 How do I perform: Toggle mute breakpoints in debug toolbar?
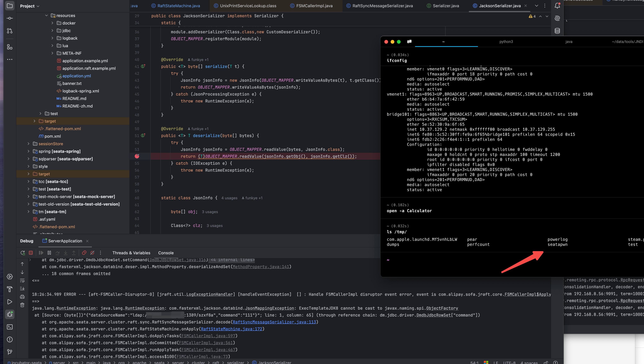(92, 253)
